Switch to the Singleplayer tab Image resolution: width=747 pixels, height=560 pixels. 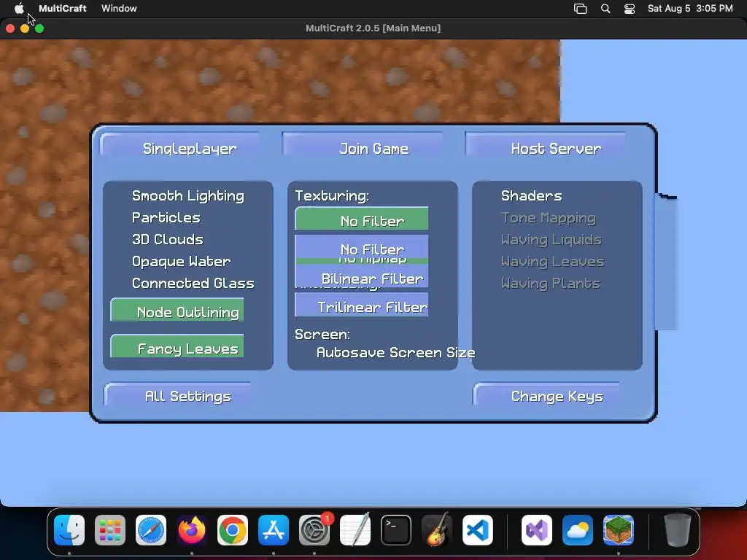coord(180,145)
